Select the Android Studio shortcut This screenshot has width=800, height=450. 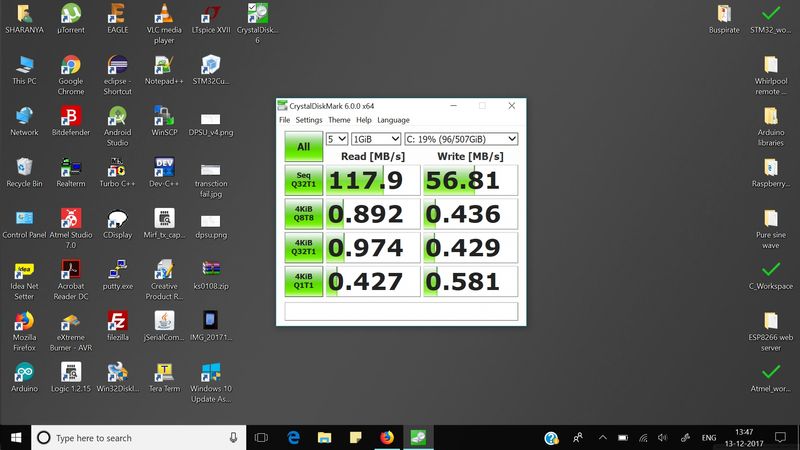117,126
